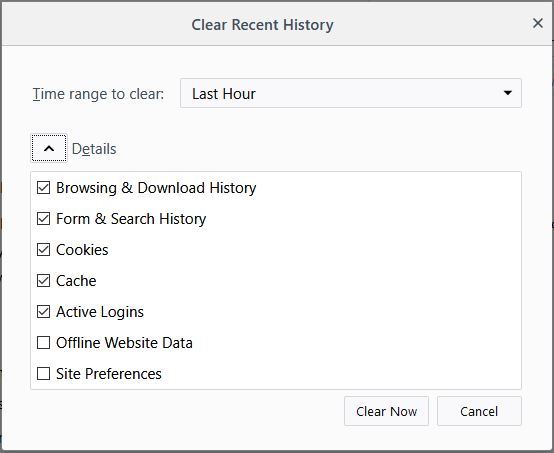This screenshot has width=554, height=453.
Task: Click the Clear Recent History title
Action: (x=263, y=25)
